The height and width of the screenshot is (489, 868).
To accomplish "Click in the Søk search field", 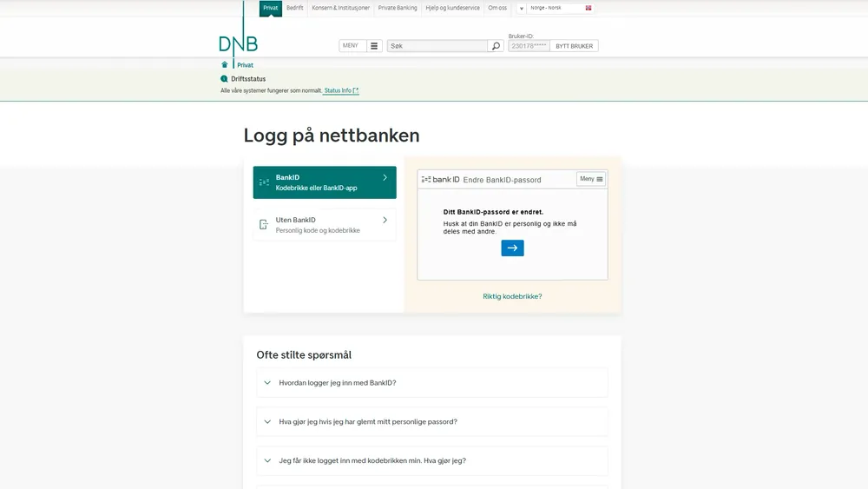I will [437, 46].
